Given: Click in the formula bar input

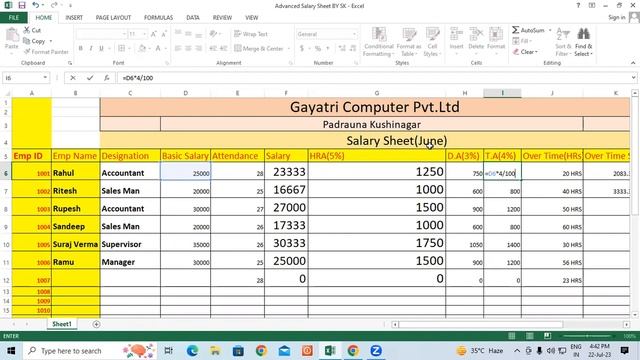Looking at the screenshot, I should (373, 78).
